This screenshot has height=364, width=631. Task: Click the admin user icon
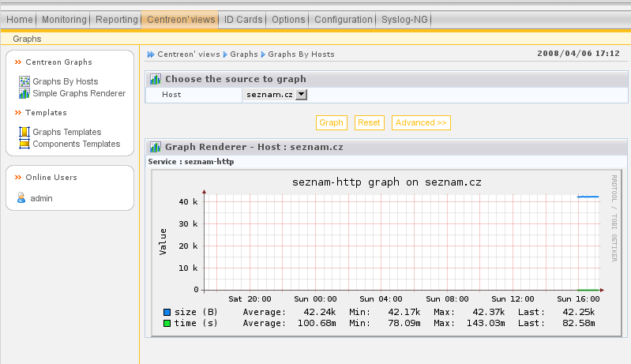[21, 198]
